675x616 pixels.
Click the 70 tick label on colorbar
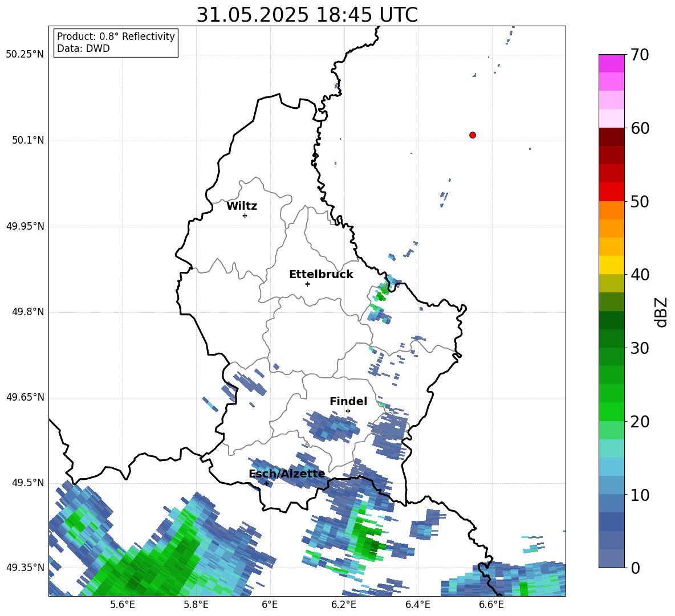[640, 55]
